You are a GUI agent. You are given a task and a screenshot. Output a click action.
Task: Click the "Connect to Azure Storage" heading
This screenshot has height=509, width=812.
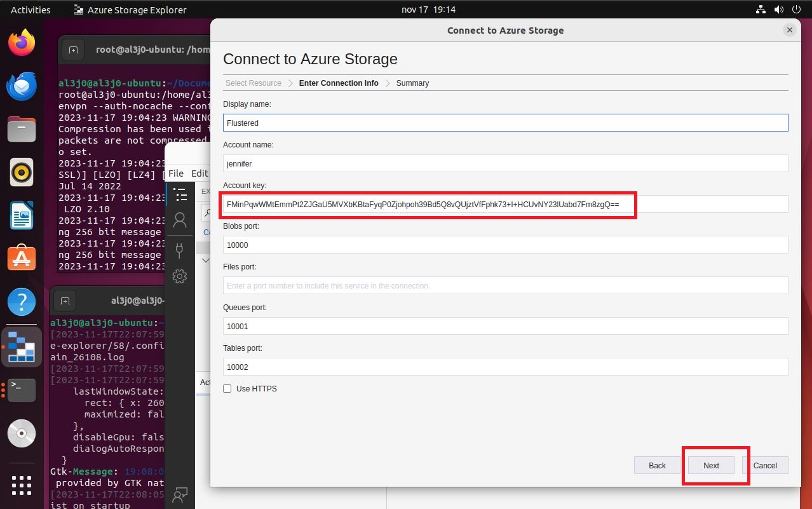click(310, 59)
